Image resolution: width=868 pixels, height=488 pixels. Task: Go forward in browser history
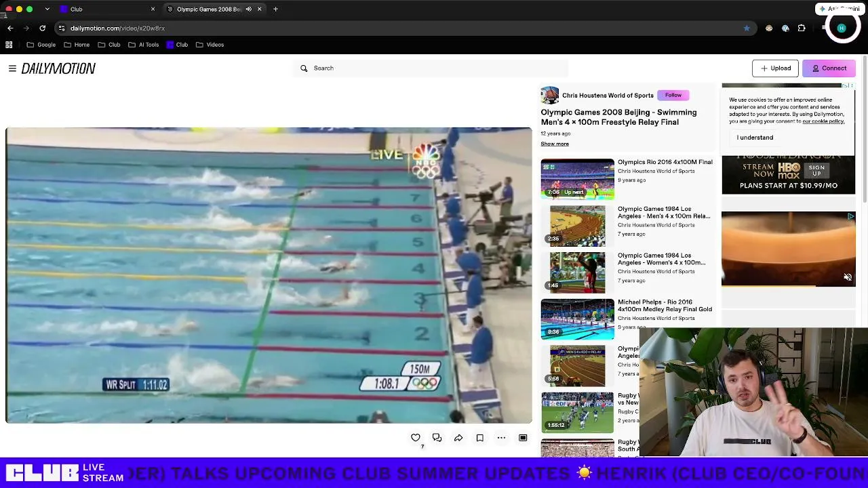(26, 28)
